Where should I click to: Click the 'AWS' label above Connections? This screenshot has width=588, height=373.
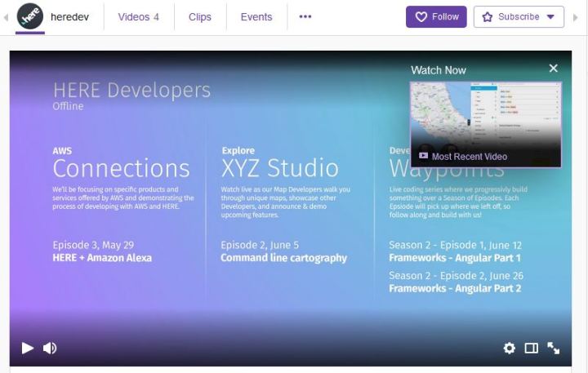(62, 151)
